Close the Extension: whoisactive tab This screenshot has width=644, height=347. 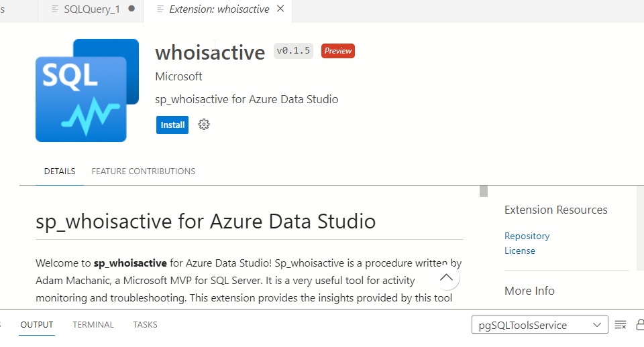pyautogui.click(x=280, y=9)
